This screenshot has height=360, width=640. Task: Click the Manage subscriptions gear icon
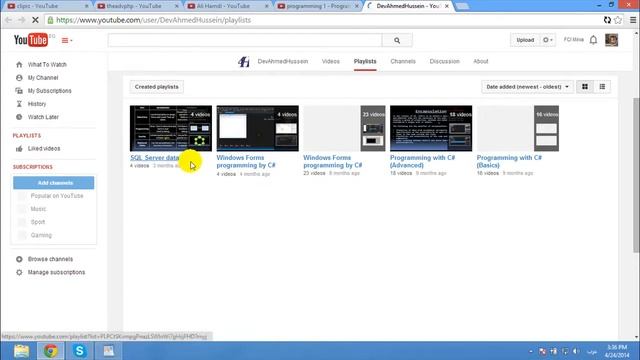(19, 272)
